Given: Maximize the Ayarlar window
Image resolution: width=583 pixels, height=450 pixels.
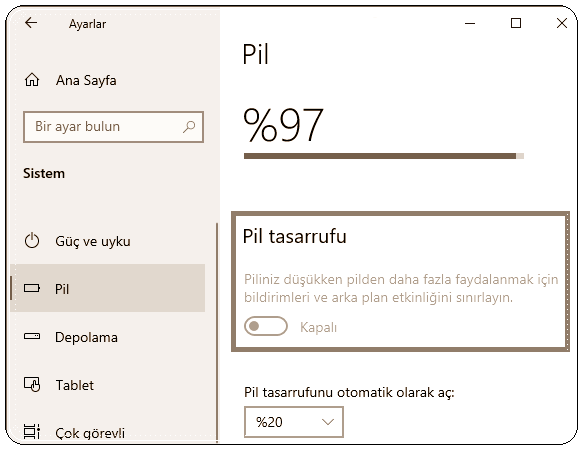Looking at the screenshot, I should click(x=516, y=23).
